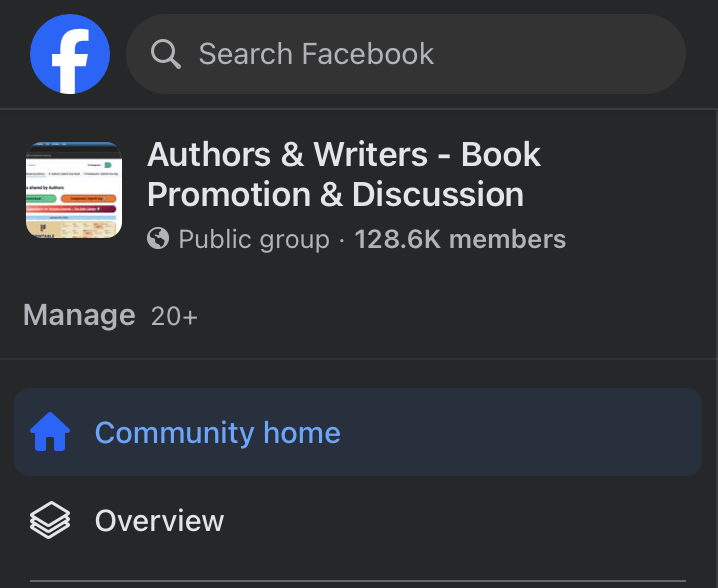718x588 pixels.
Task: Open the group cover thumbnail
Action: coord(74,191)
